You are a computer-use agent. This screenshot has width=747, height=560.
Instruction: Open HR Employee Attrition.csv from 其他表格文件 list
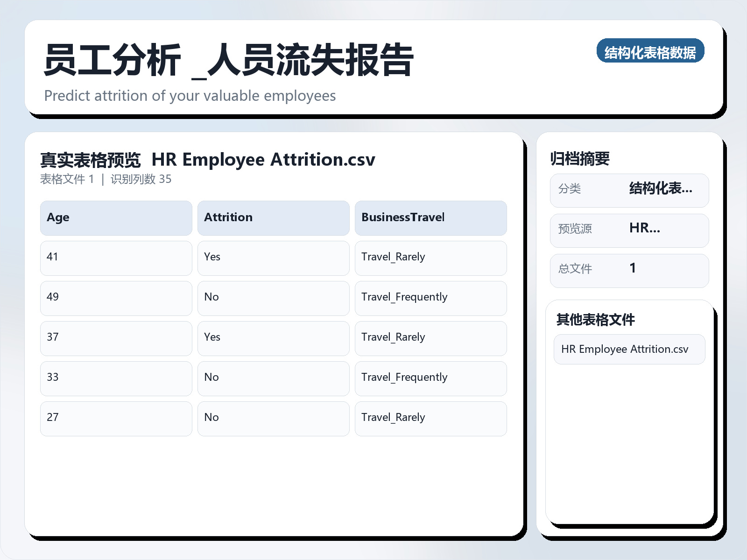629,349
